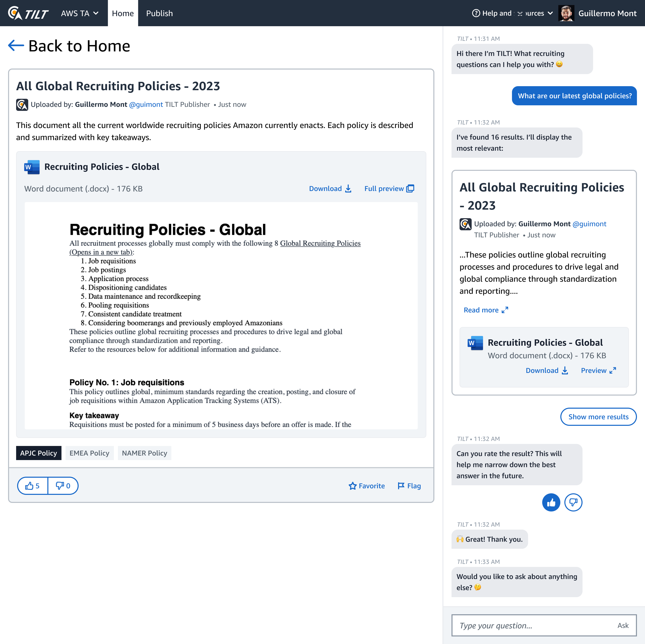Switch to the Publish tab
This screenshot has width=645, height=644.
point(159,13)
